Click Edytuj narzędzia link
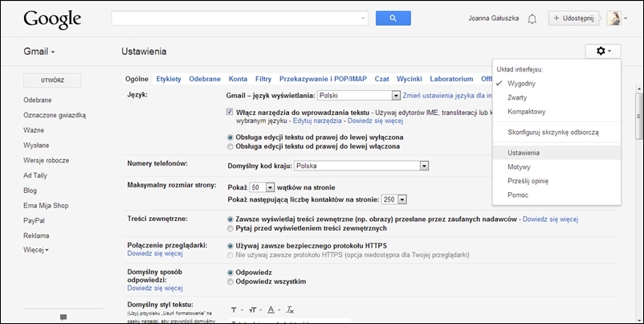644x324 pixels. pyautogui.click(x=317, y=121)
